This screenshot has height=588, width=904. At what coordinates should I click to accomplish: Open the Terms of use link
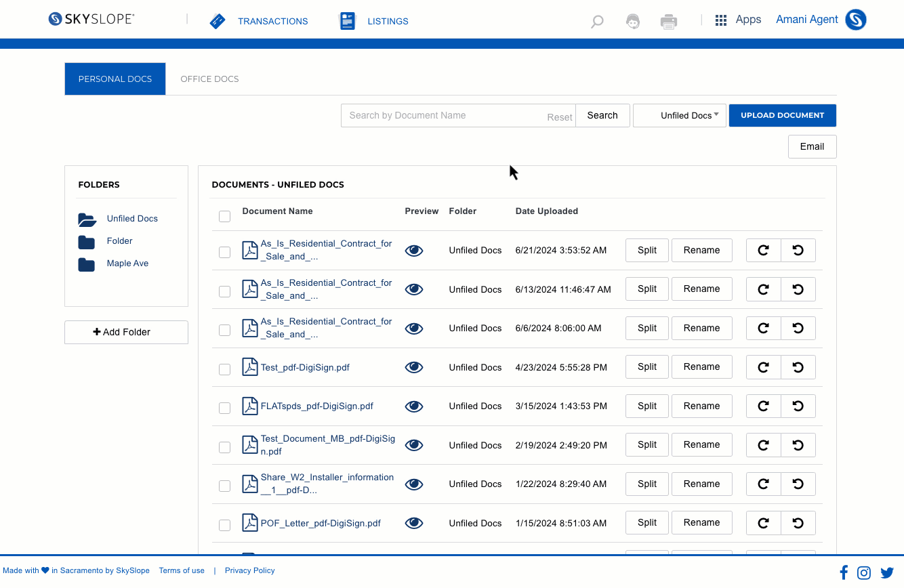[182, 570]
